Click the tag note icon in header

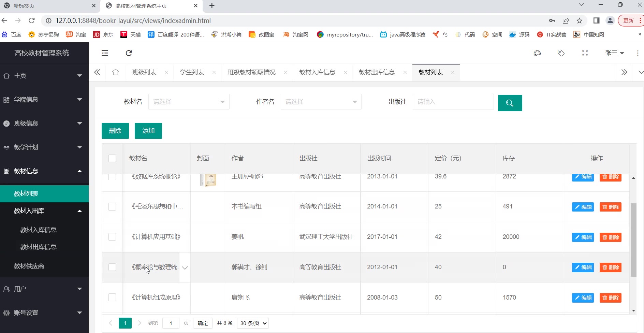point(561,53)
